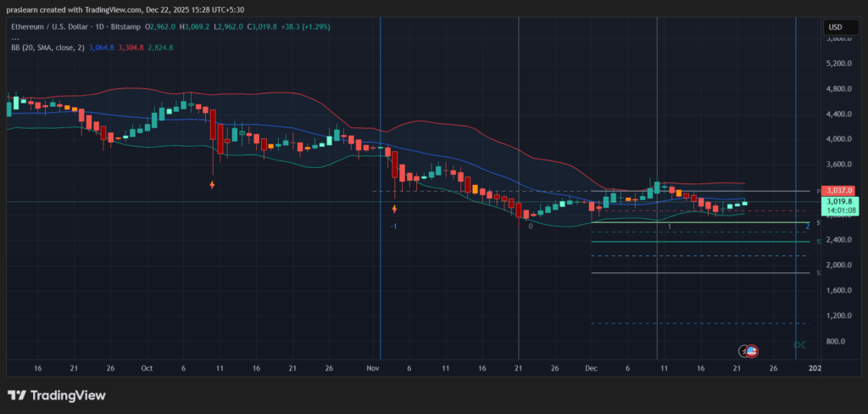Click the green BB lower value 2,824.8
Viewport: 868px width, 414px height.
click(x=160, y=48)
